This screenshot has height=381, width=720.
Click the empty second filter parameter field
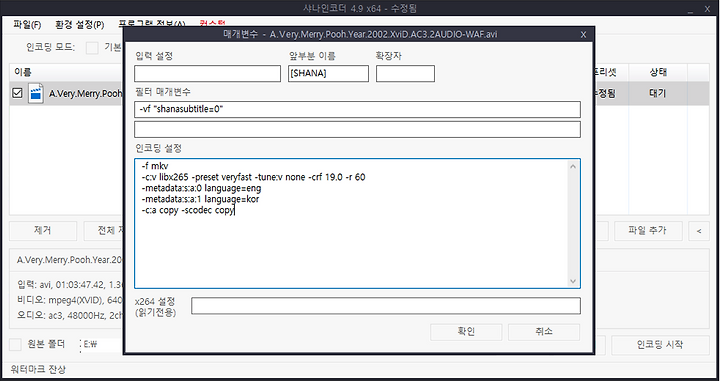[357, 129]
